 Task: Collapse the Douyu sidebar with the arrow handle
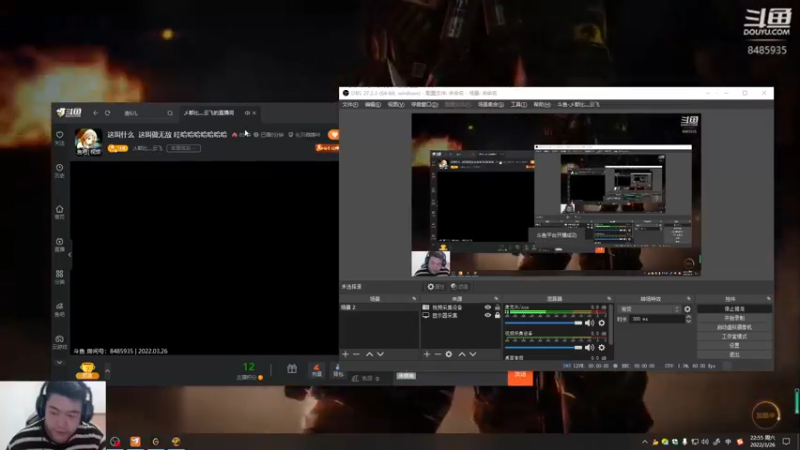click(x=69, y=255)
